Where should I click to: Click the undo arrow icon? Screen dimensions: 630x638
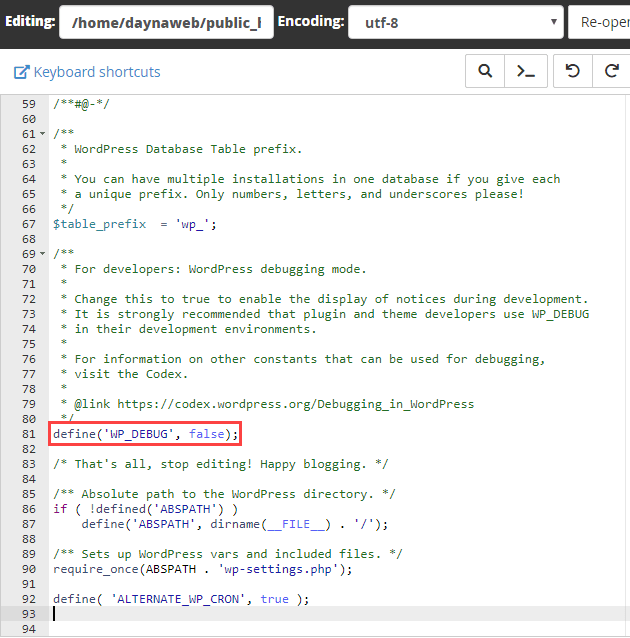pyautogui.click(x=573, y=71)
